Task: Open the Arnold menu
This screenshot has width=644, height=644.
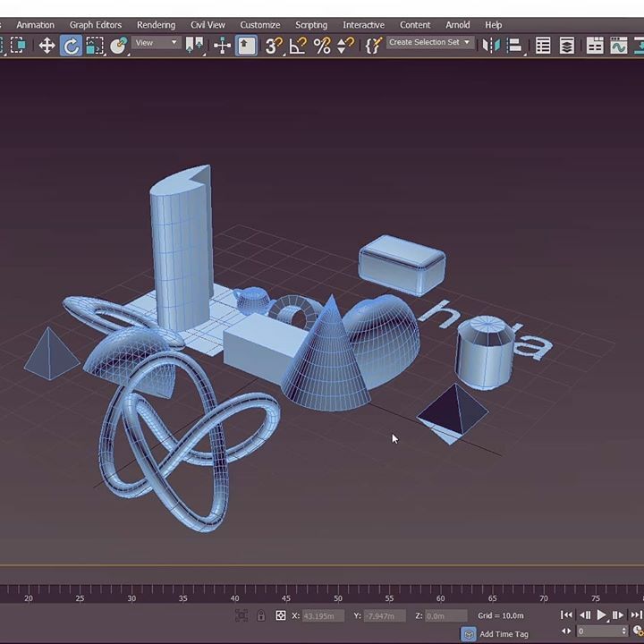Action: click(x=458, y=25)
